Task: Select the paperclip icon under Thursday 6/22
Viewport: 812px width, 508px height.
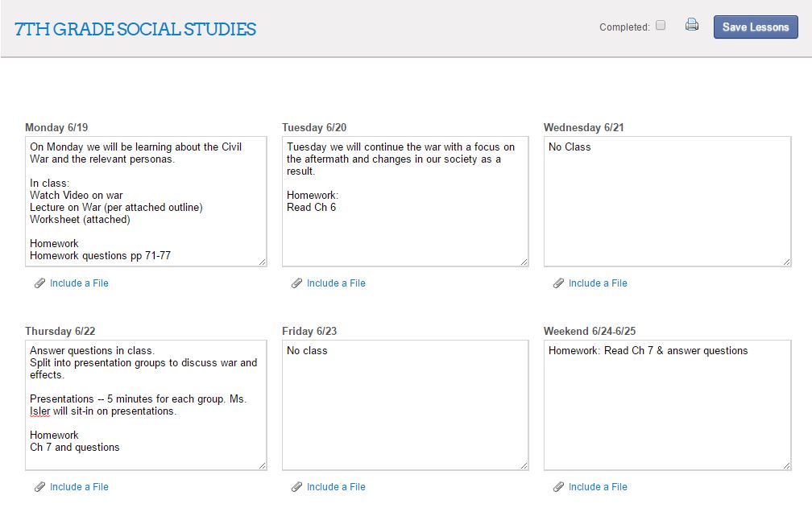Action: point(40,487)
